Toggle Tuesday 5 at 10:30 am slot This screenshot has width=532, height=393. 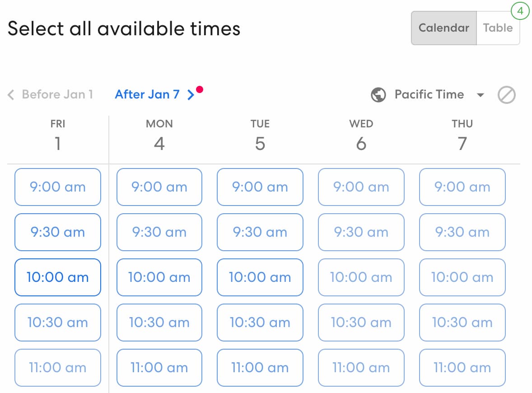tap(260, 323)
